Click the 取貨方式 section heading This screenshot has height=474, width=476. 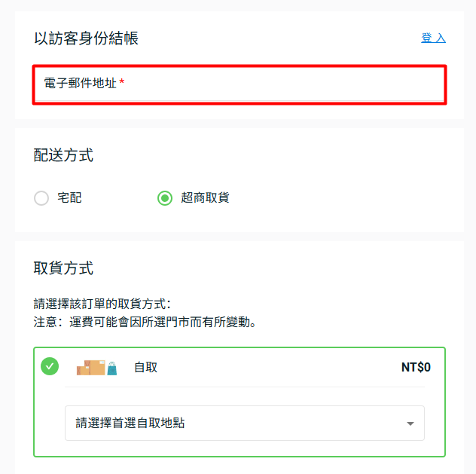[64, 268]
